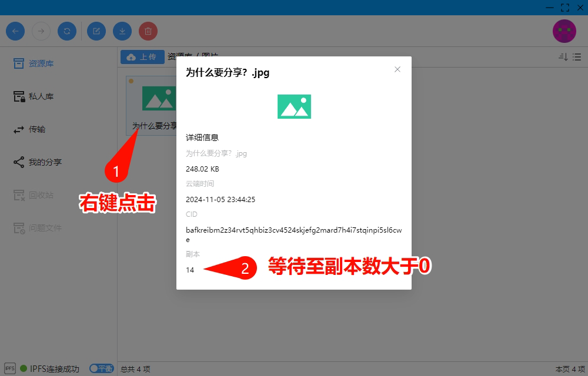This screenshot has height=376, width=588.
Task: Open 私人库 in the sidebar
Action: [x=34, y=96]
